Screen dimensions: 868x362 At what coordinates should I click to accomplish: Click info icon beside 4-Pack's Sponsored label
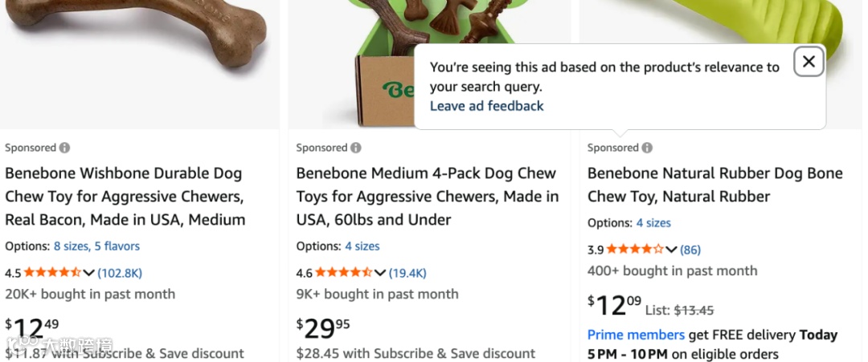coord(355,148)
